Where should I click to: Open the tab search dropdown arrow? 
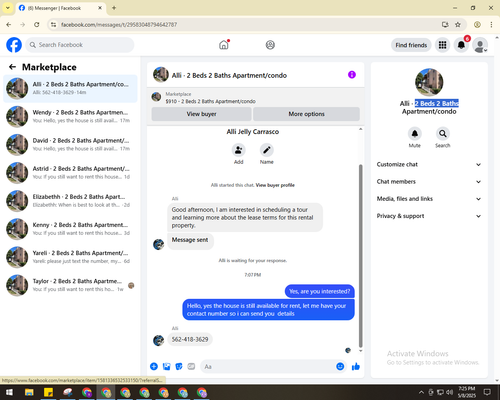(x=8, y=8)
